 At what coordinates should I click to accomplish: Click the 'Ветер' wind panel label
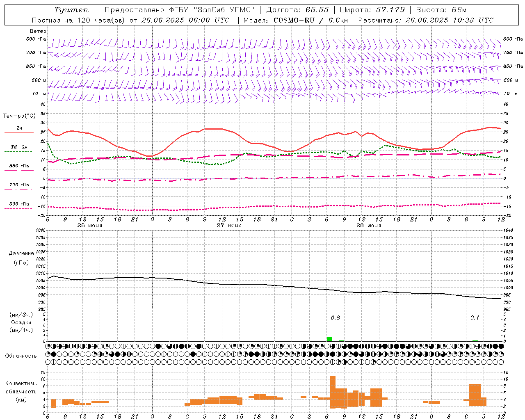(x=38, y=31)
